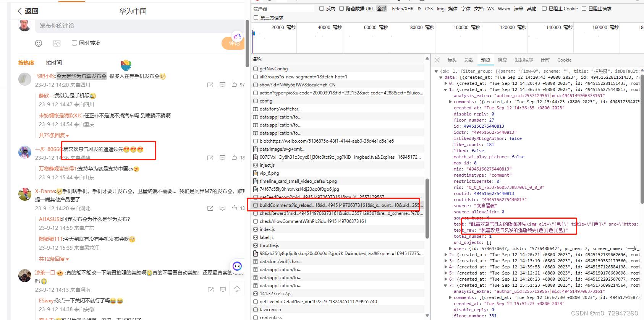Close the DevTools request details pane
The image size is (644, 320).
(x=437, y=60)
